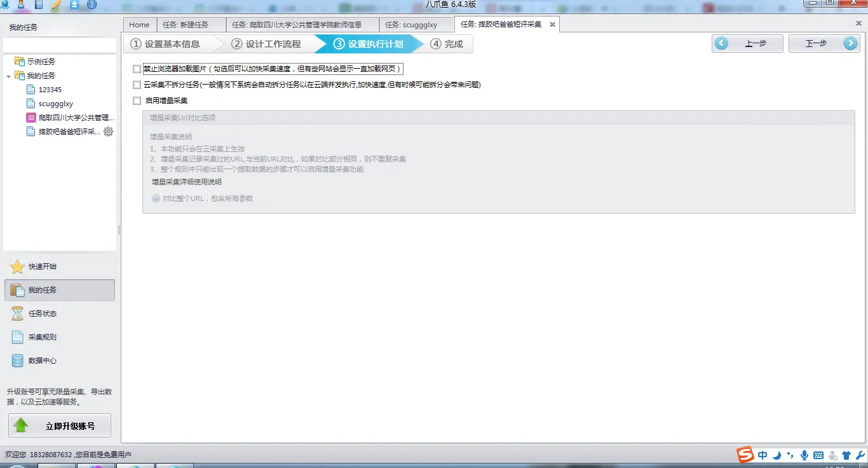Click the Sogou S input method icon
This screenshot has width=868, height=468.
tap(745, 455)
